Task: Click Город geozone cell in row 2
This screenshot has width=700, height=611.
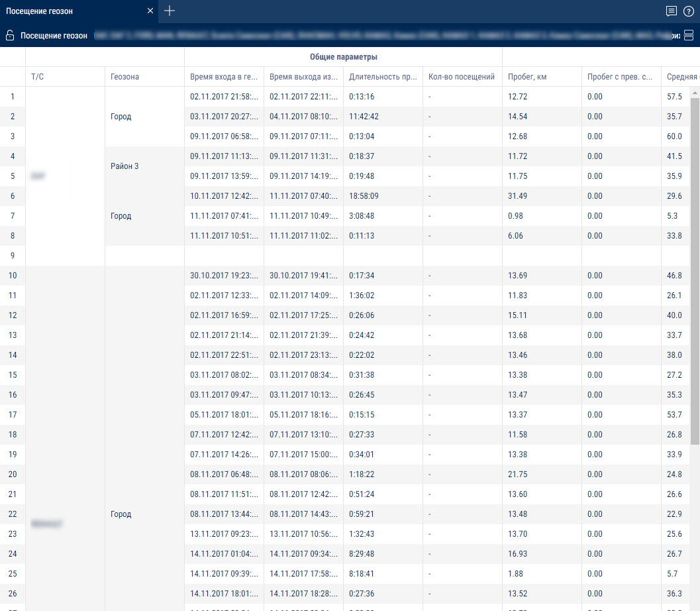Action: tap(144, 117)
